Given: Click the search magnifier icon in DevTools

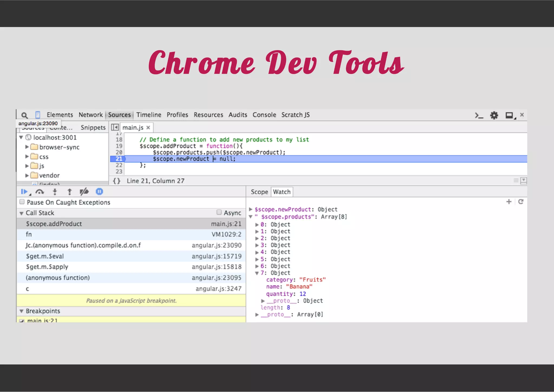Looking at the screenshot, I should click(x=24, y=115).
